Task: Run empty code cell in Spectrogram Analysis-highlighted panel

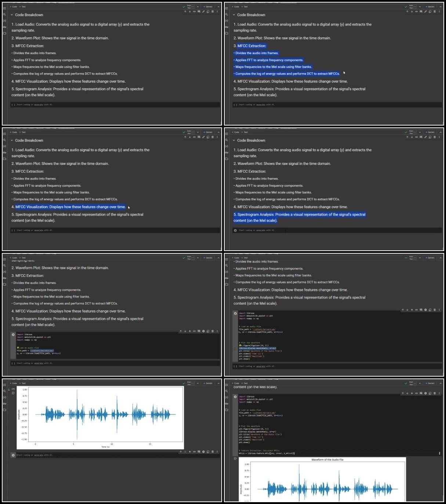Action: click(x=235, y=230)
